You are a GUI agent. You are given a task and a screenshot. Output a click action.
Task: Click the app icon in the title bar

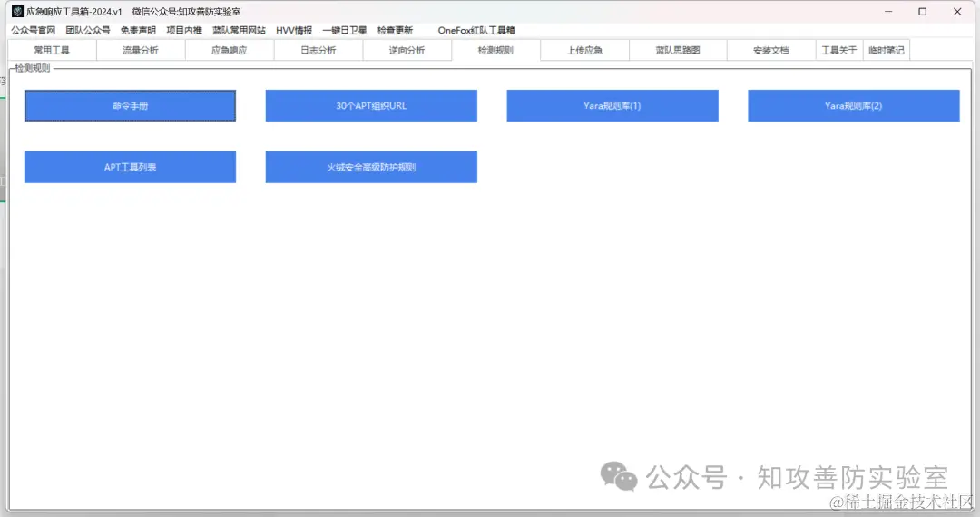[17, 11]
